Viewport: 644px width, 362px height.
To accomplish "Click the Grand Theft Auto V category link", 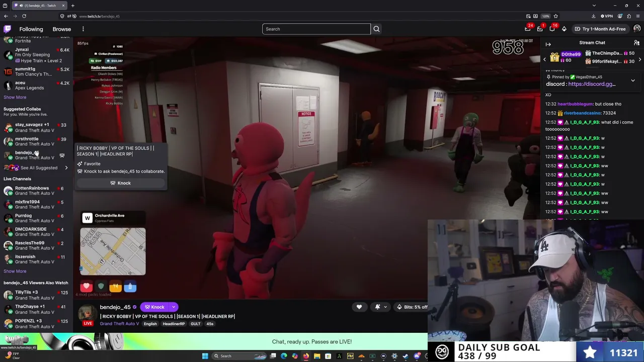I will pos(119,324).
